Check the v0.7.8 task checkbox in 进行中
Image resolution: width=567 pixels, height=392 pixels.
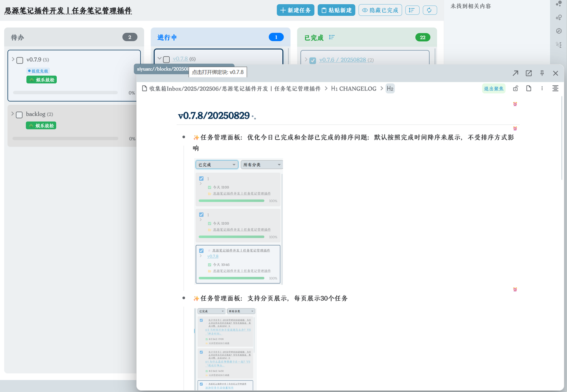[167, 59]
